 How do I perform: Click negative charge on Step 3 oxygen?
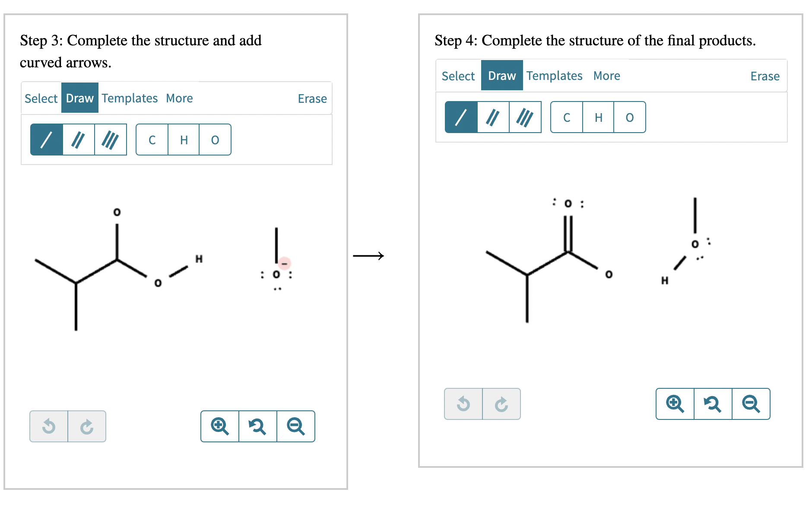point(284,263)
